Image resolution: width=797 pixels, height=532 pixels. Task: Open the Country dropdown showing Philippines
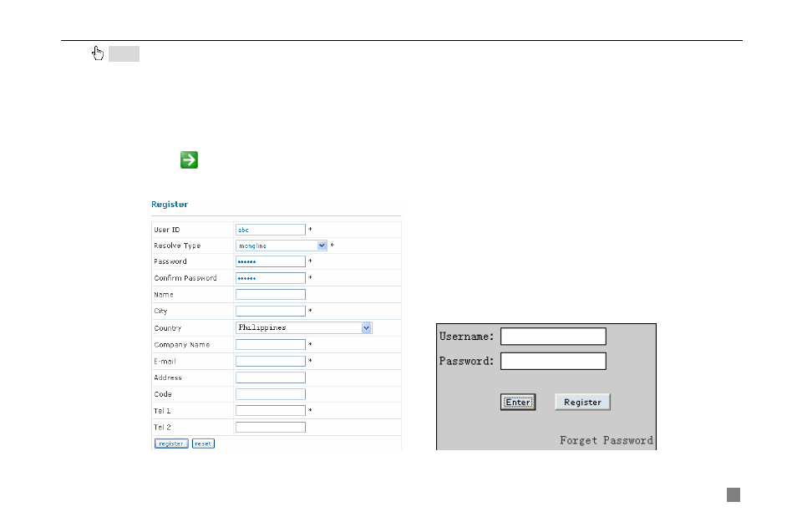point(304,327)
